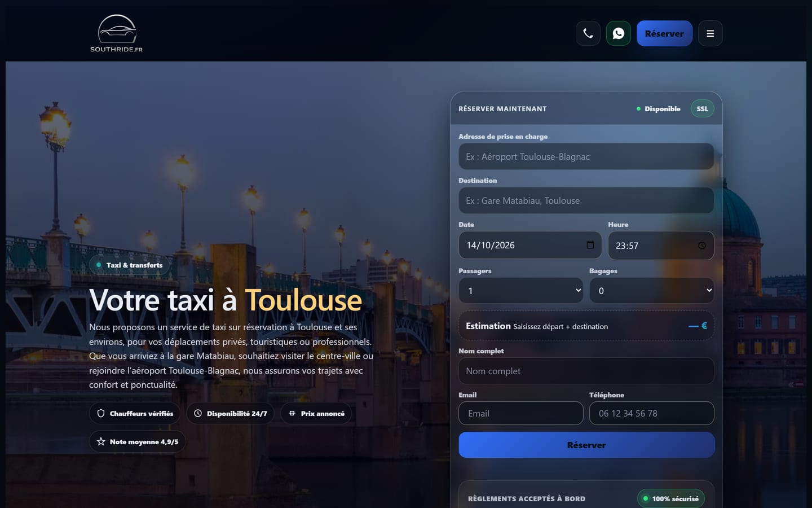Click the SouthRide.fr car logo

tap(117, 33)
